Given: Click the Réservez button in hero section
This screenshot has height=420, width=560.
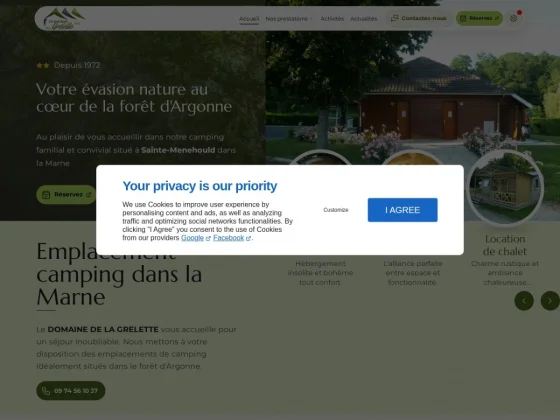Looking at the screenshot, I should (66, 195).
